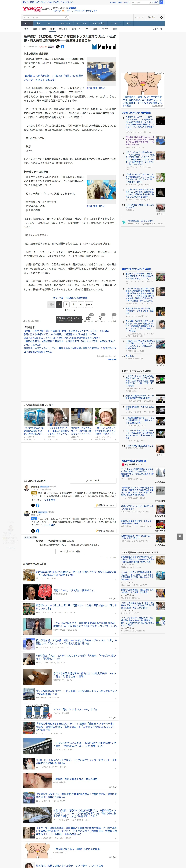Open the ヘルプ link at top
This screenshot has height=868, width=186.
(127, 2)
